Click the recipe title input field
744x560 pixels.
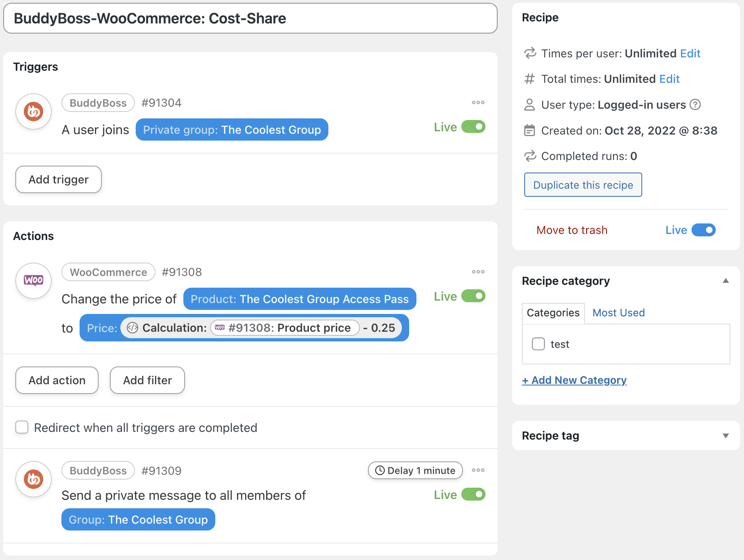click(x=250, y=19)
